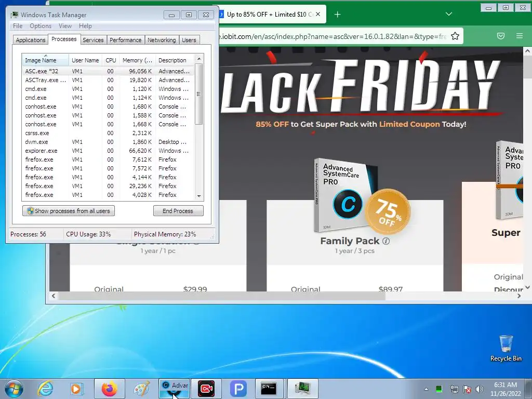Click the clock showing 6:31 AM
532x399 pixels.
(505, 389)
